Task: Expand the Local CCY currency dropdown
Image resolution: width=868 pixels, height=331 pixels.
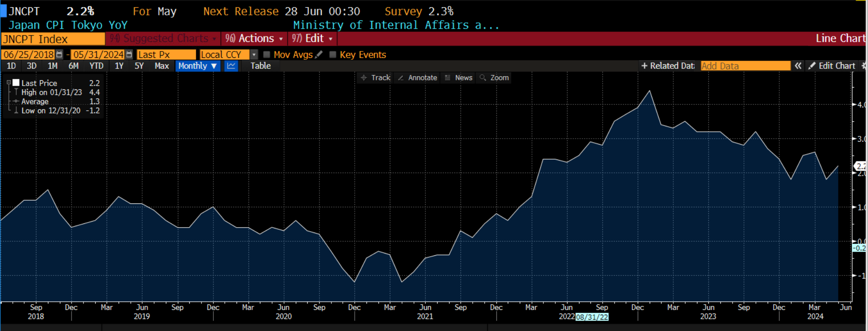Action: point(254,55)
